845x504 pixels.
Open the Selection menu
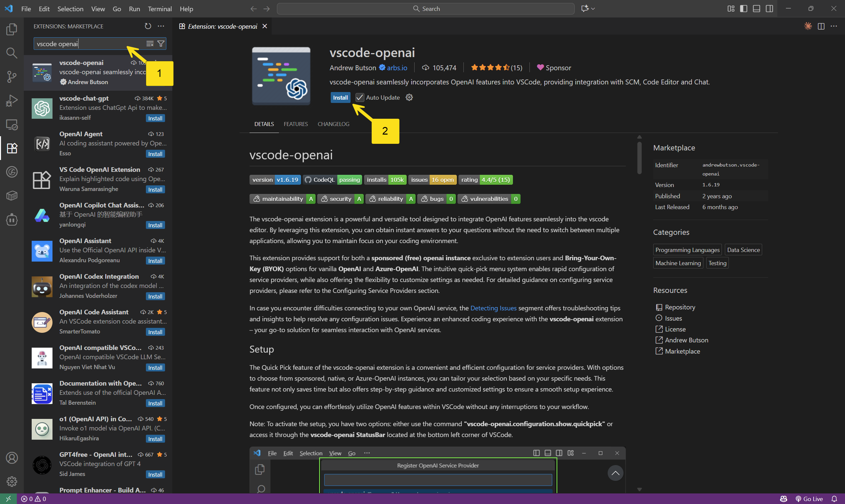coord(70,9)
